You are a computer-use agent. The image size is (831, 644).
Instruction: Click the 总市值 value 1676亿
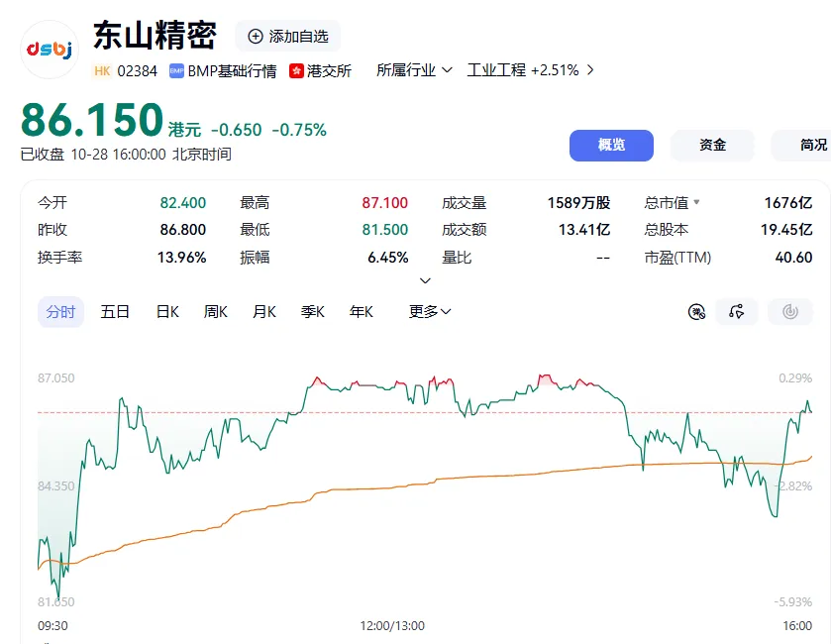pos(788,202)
